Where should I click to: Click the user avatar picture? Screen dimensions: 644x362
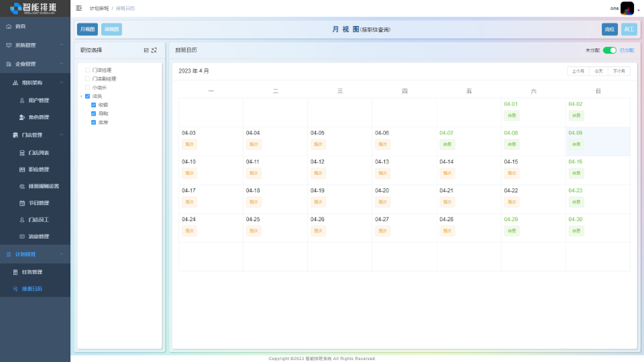tap(627, 8)
